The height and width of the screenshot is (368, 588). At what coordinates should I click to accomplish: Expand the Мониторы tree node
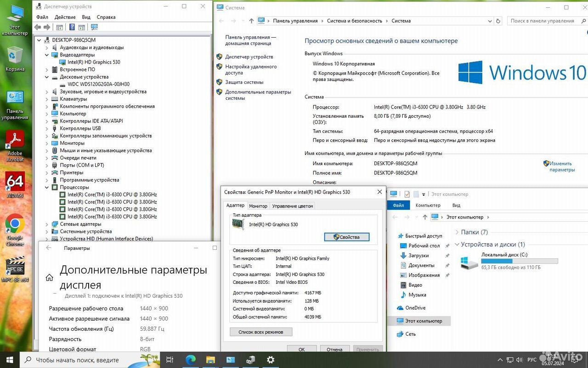(x=47, y=143)
